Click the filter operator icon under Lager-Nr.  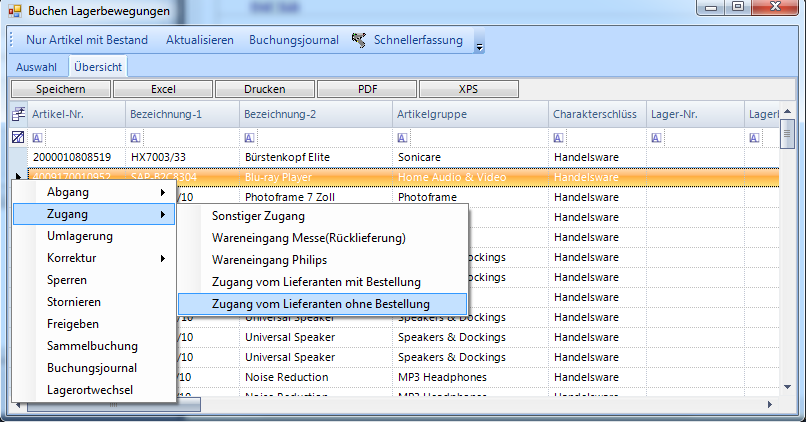656,137
